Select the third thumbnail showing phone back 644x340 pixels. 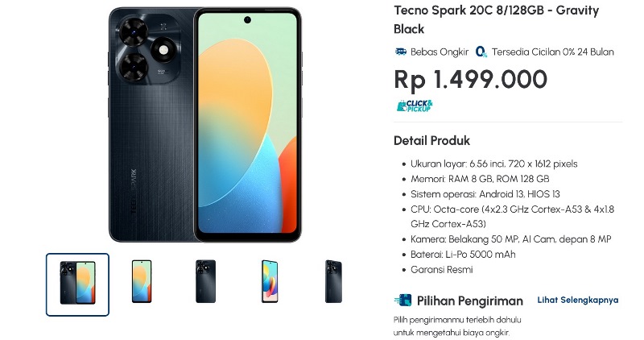click(206, 282)
